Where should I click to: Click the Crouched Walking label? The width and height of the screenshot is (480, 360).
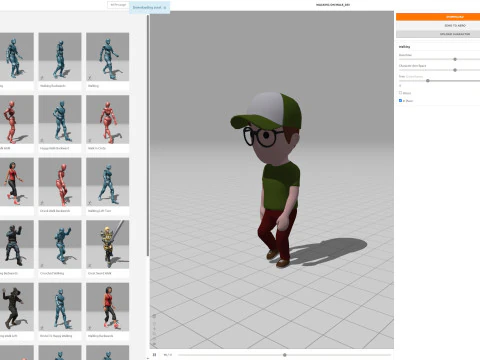pyautogui.click(x=52, y=273)
